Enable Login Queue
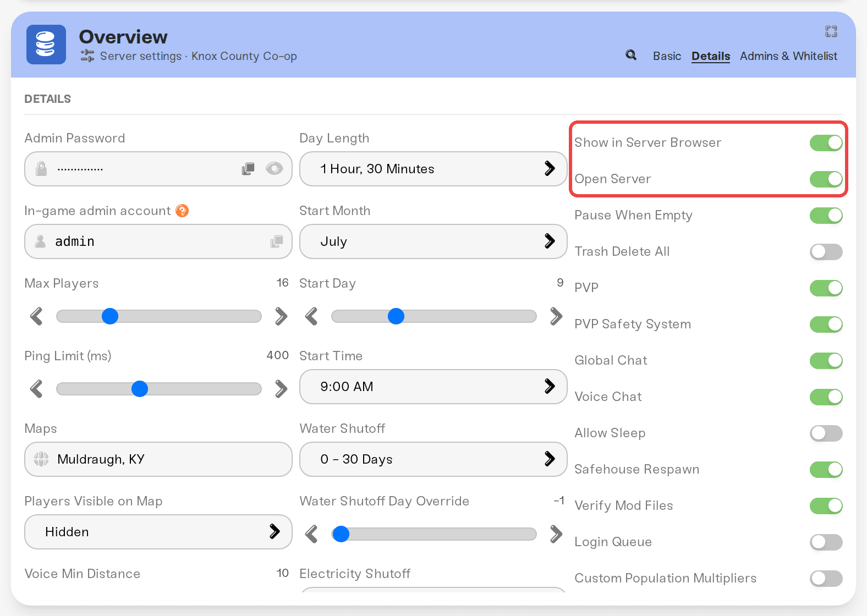 tap(826, 542)
